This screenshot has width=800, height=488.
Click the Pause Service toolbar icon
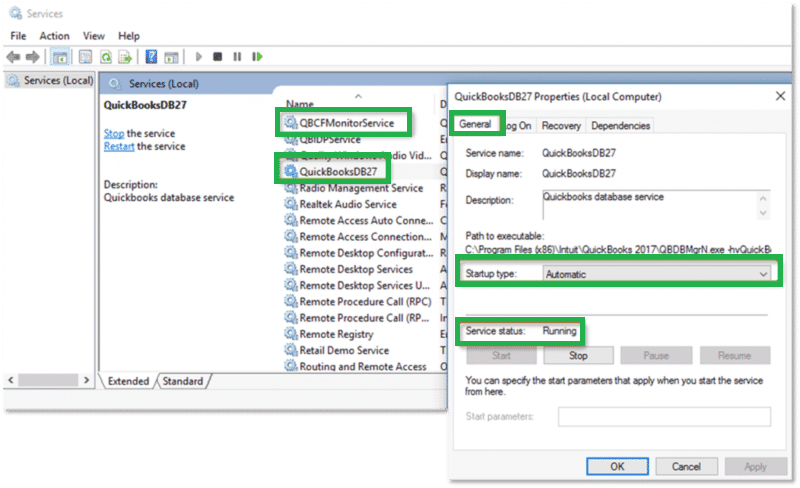coord(237,57)
